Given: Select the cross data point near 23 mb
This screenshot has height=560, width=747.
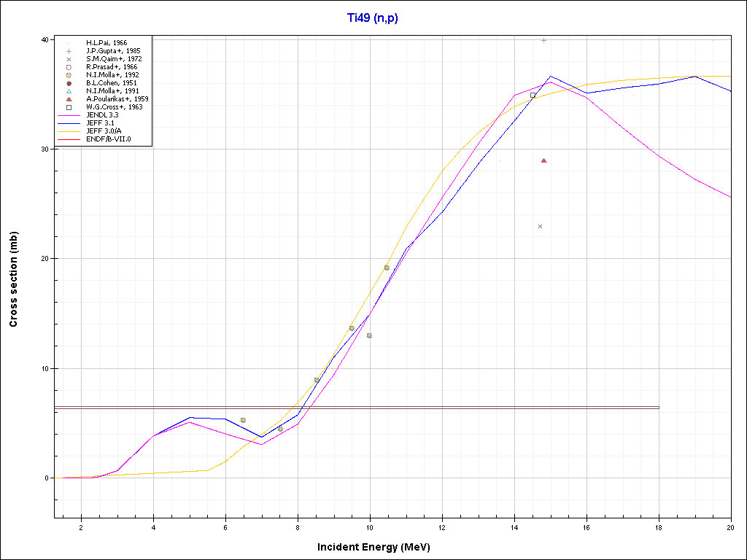Looking at the screenshot, I should click(x=540, y=227).
